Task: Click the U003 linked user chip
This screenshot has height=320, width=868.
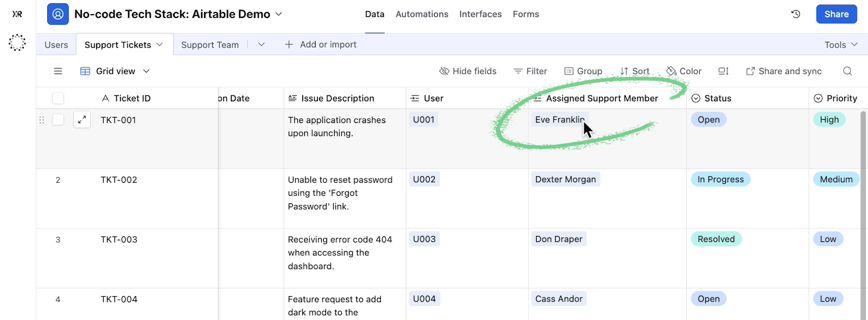Action: pyautogui.click(x=424, y=239)
